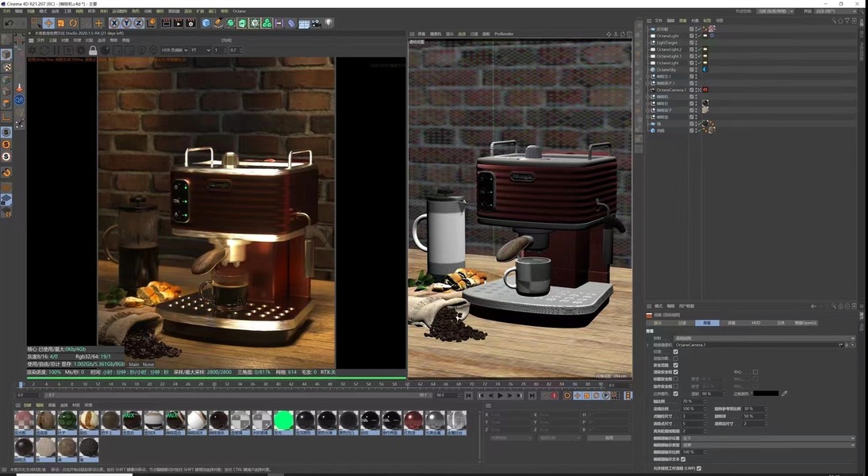
Task: Toggle the checkbox above the LWF option
Action: pos(683,459)
